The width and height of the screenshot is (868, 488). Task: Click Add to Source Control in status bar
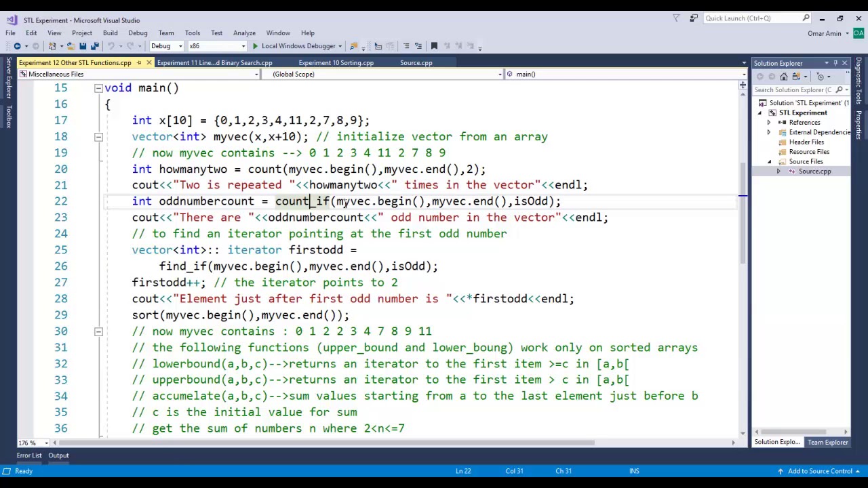pos(820,471)
